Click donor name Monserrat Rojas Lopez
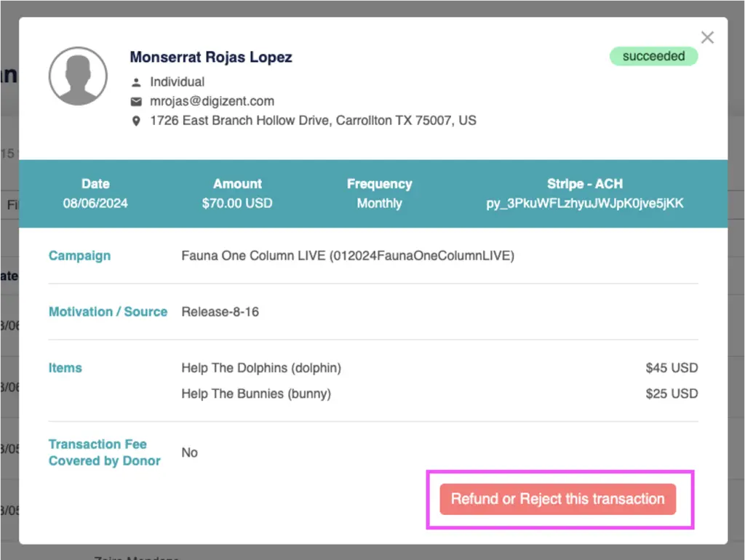The image size is (745, 560). (211, 57)
